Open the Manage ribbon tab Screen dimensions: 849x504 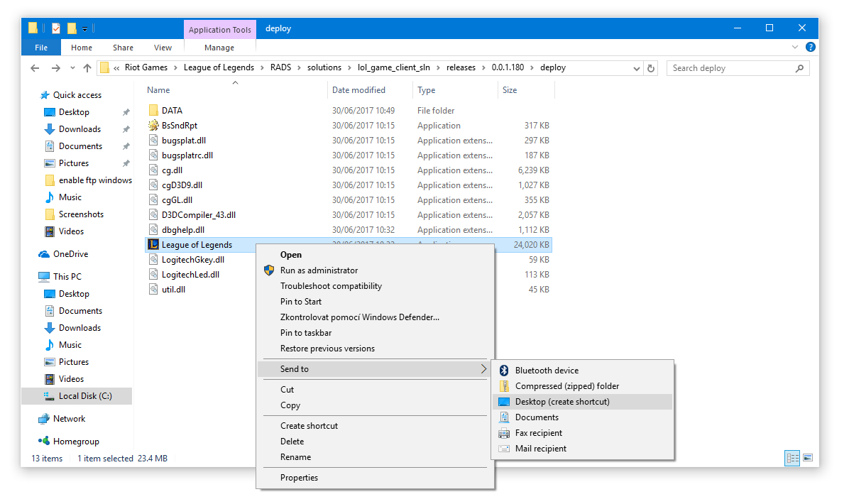pyautogui.click(x=219, y=48)
